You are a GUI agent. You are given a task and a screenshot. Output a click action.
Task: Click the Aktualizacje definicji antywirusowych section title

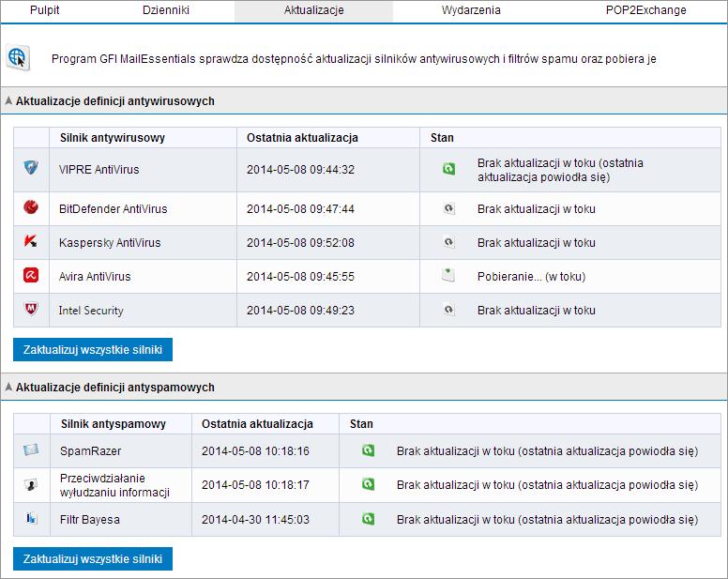tap(115, 101)
